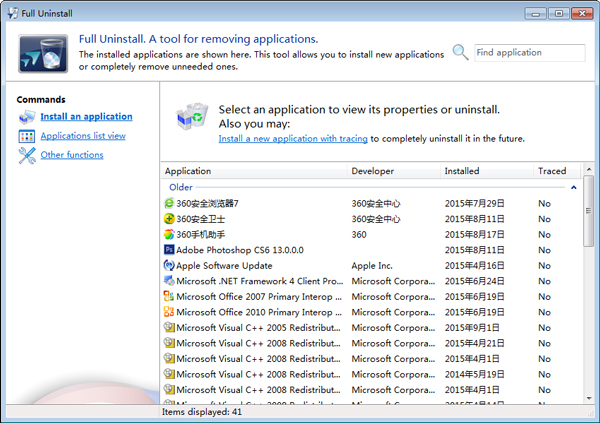Click the Other functions tools icon

click(27, 155)
